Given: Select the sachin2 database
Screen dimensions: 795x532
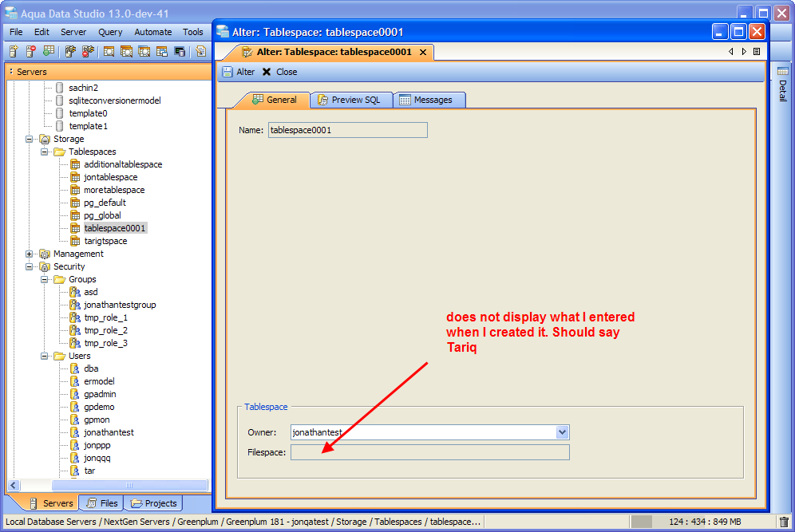Looking at the screenshot, I should click(x=83, y=88).
